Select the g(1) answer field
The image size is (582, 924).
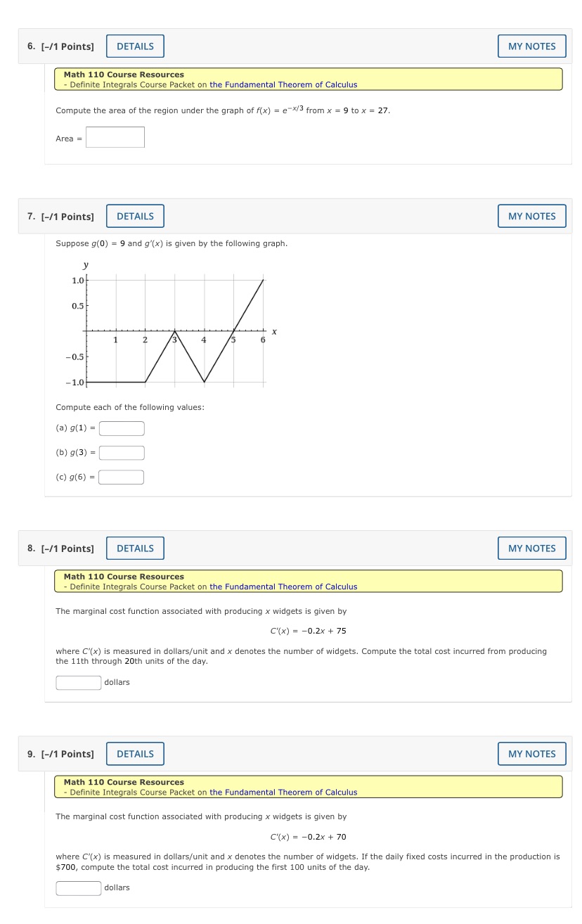121,428
